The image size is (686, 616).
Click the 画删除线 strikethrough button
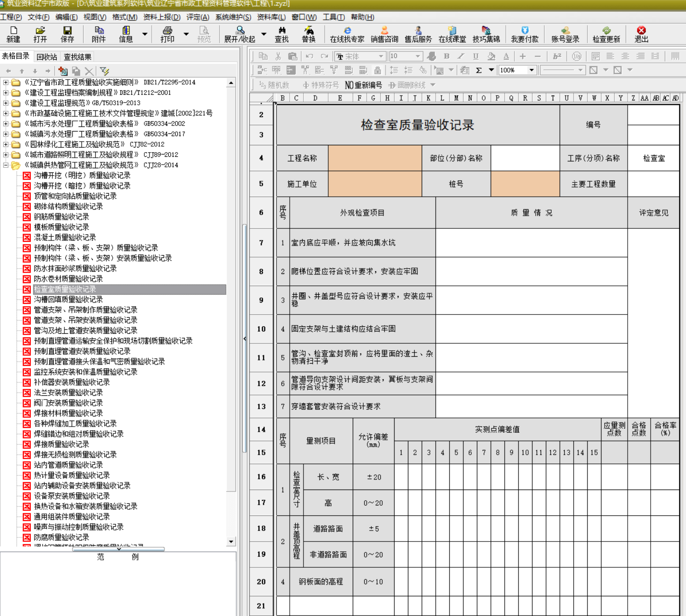point(407,85)
